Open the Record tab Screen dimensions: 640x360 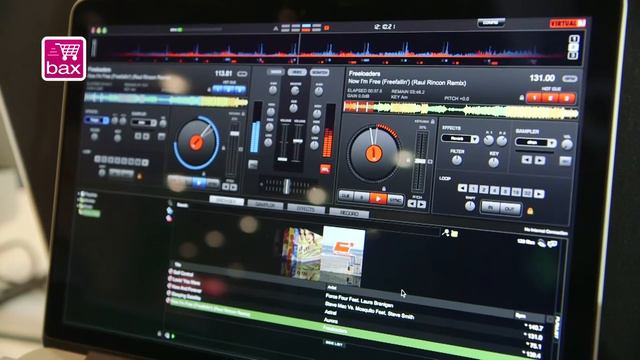[x=349, y=213]
